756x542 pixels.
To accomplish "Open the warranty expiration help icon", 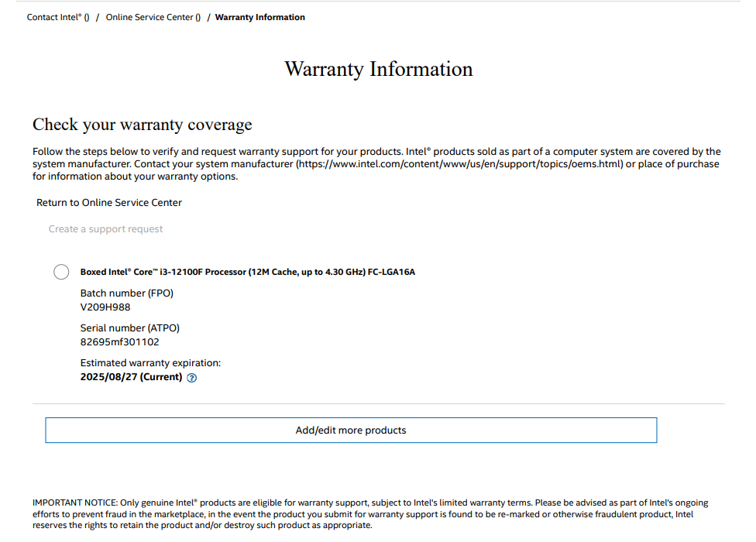I will coord(191,378).
